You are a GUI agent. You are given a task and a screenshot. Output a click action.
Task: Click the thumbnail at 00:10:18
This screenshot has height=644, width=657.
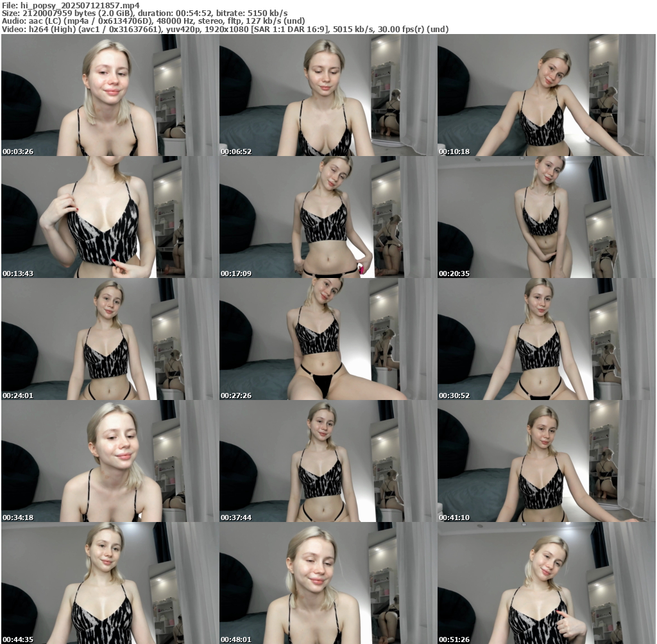coord(546,95)
